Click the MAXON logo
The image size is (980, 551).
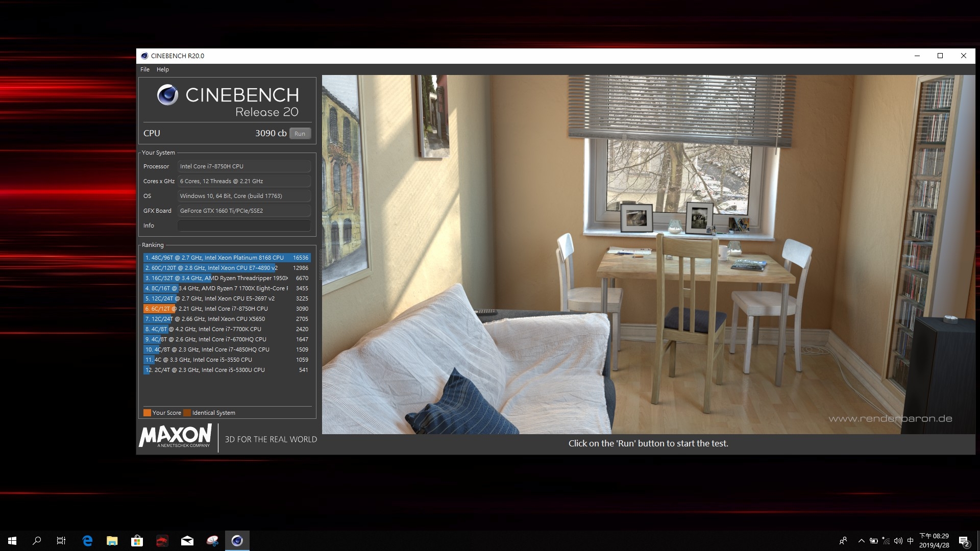click(175, 436)
